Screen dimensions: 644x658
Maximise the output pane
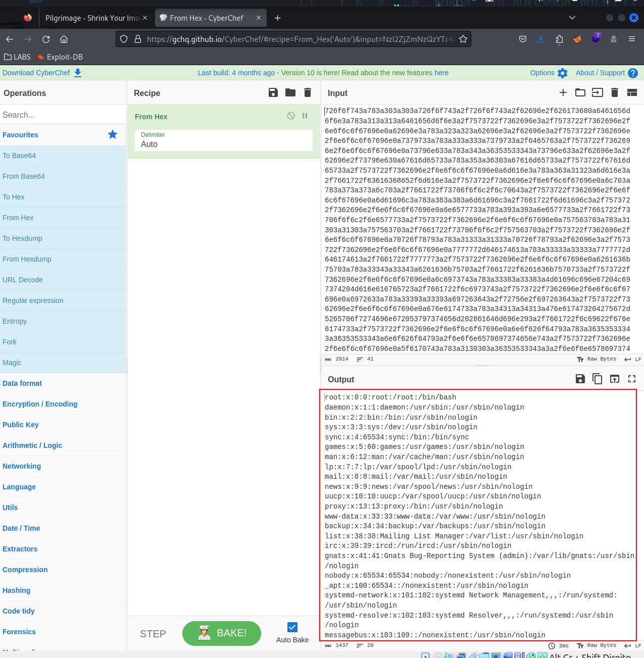pos(632,379)
